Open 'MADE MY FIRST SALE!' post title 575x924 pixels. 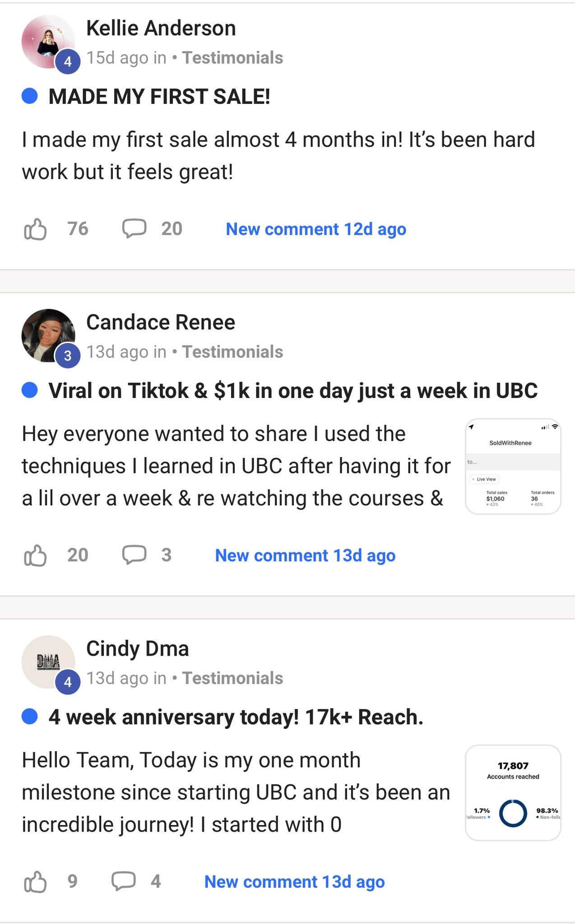159,97
